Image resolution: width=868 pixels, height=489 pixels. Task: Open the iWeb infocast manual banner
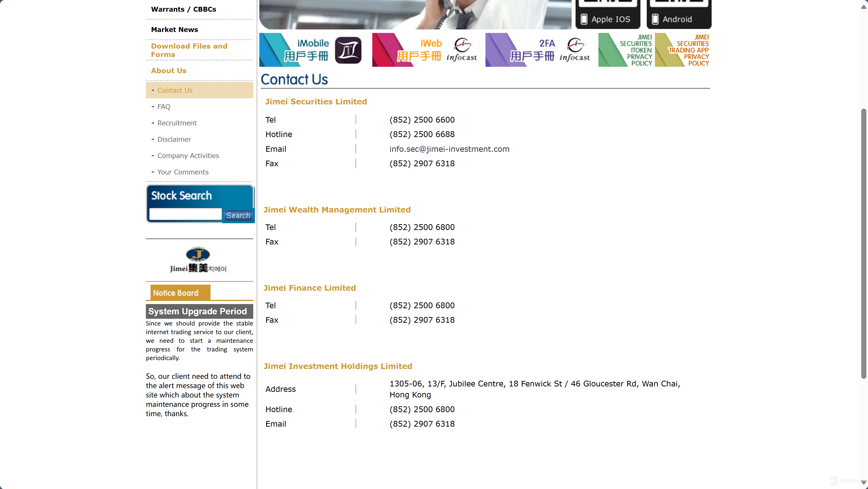425,50
